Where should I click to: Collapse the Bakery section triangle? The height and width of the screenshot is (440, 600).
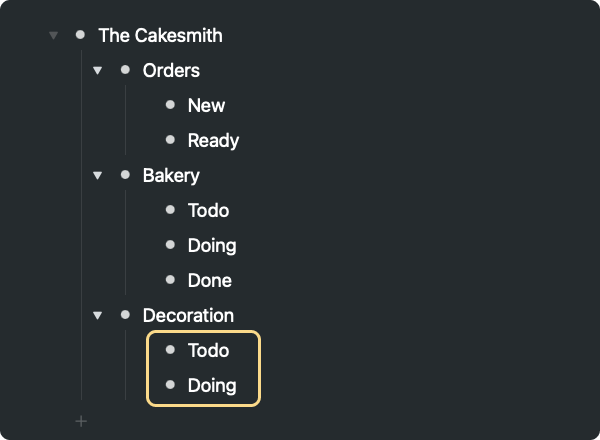tap(97, 176)
